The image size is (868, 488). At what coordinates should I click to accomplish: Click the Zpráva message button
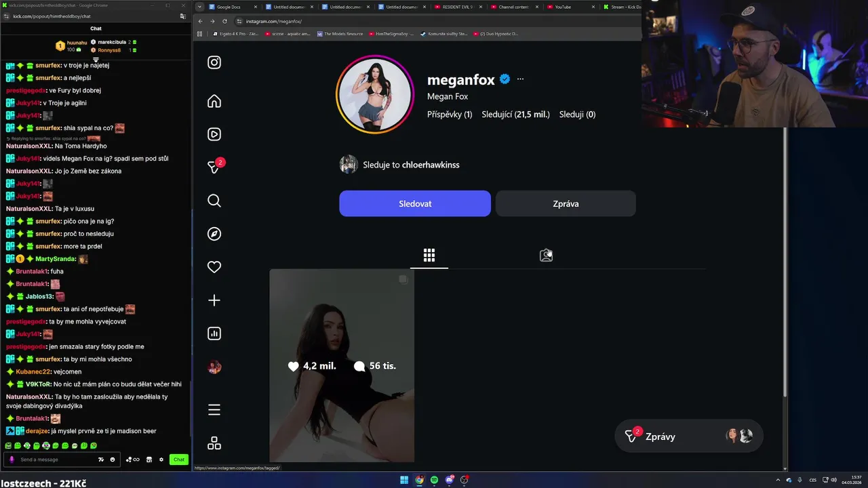(566, 203)
